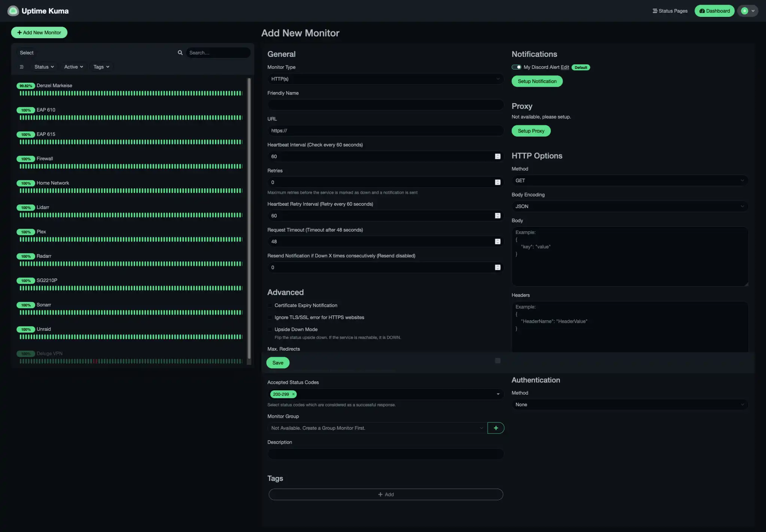Open the Status Pages menu item
Screen dimensions: 766x532
(670, 11)
